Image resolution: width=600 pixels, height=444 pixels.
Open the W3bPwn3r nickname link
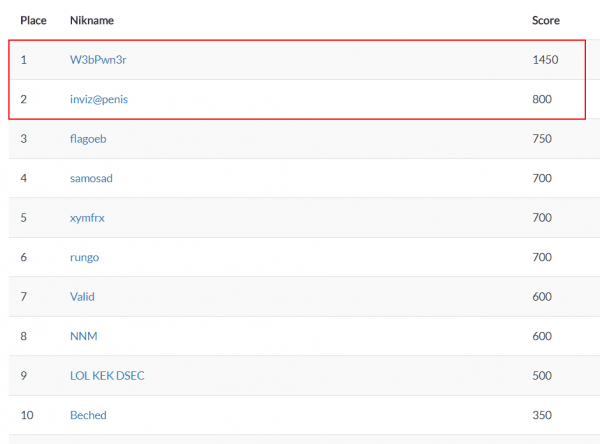click(x=98, y=60)
